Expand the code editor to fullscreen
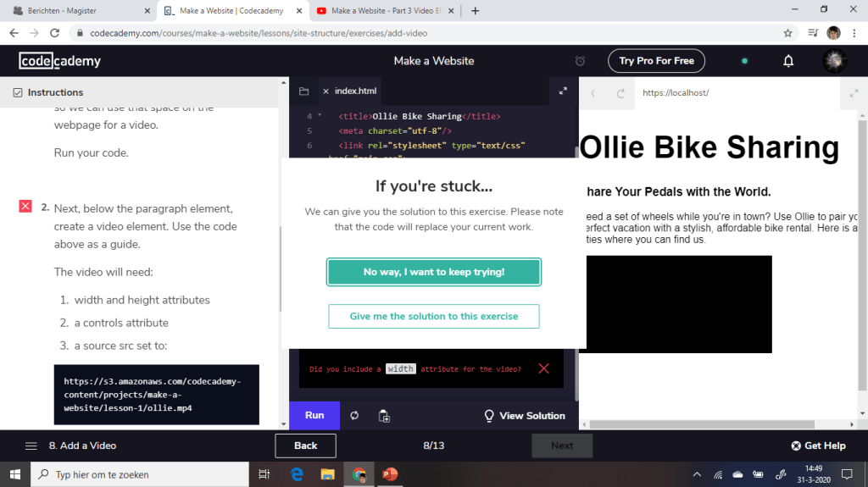Image resolution: width=868 pixels, height=487 pixels. click(x=563, y=91)
